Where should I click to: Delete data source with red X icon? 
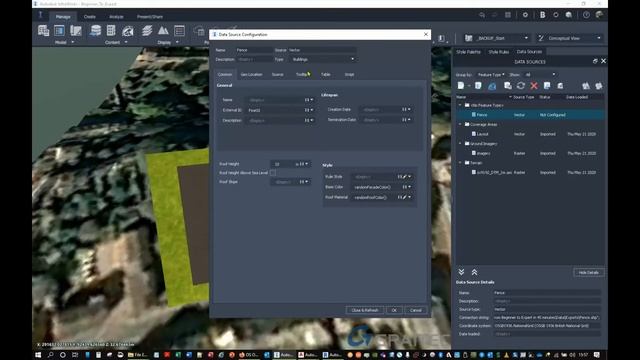coord(534,86)
